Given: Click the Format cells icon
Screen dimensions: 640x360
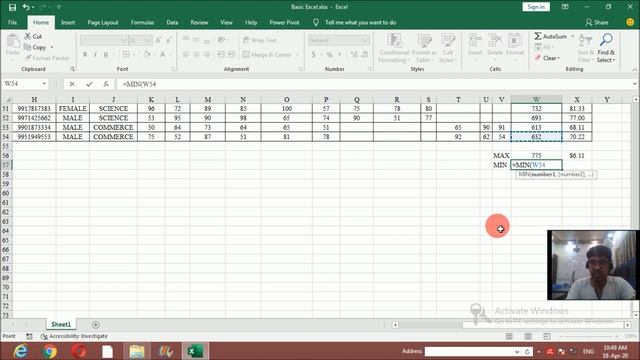Looking at the screenshot, I should [x=515, y=41].
